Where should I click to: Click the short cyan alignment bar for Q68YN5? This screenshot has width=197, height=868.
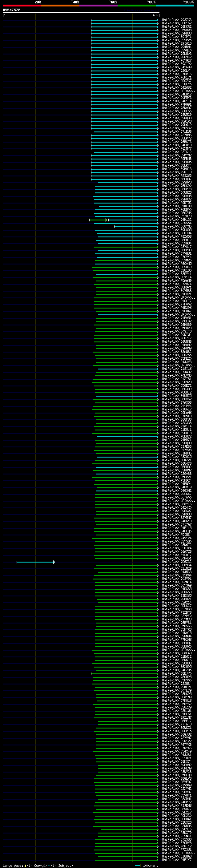(136, 227)
